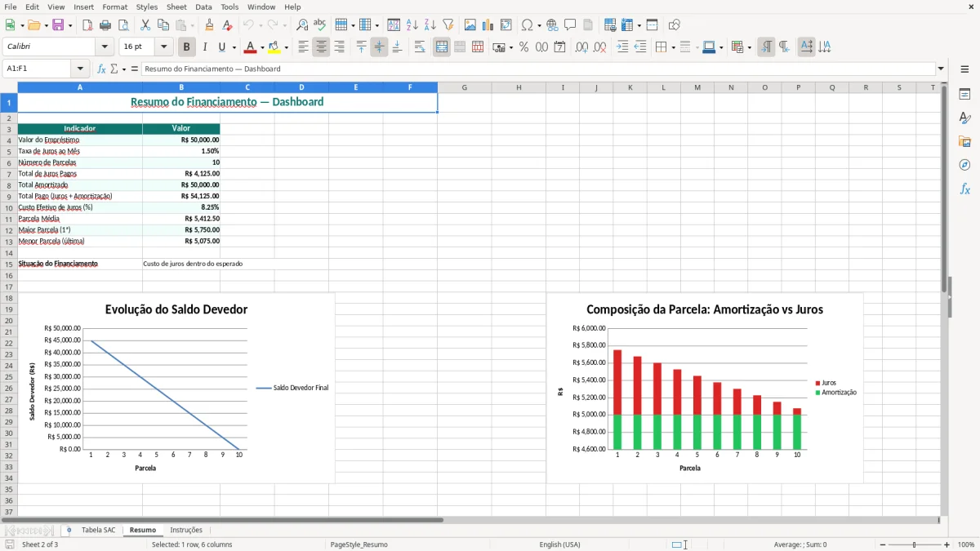
Task: Use Clone Formatting paintbrush
Action: point(210,25)
